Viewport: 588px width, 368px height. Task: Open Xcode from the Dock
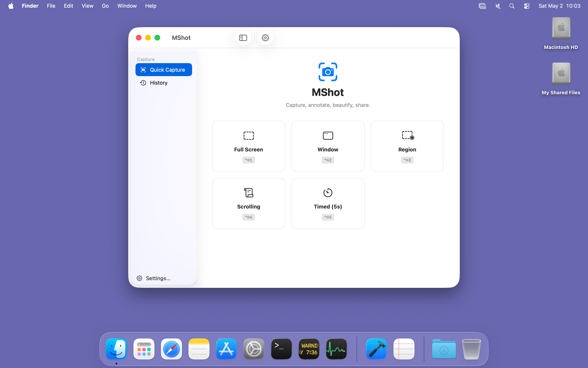(376, 349)
